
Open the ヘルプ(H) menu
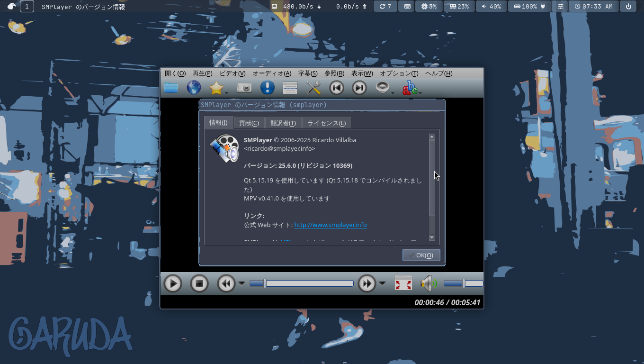[x=438, y=73]
